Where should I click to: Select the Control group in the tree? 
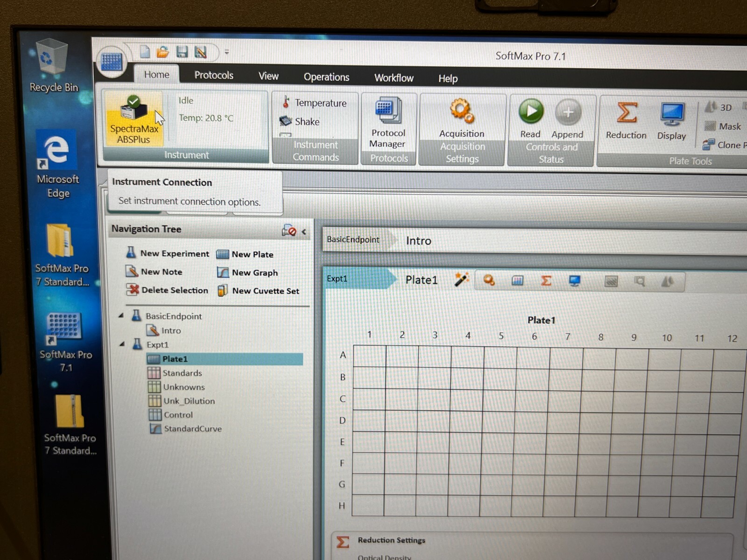click(x=171, y=415)
